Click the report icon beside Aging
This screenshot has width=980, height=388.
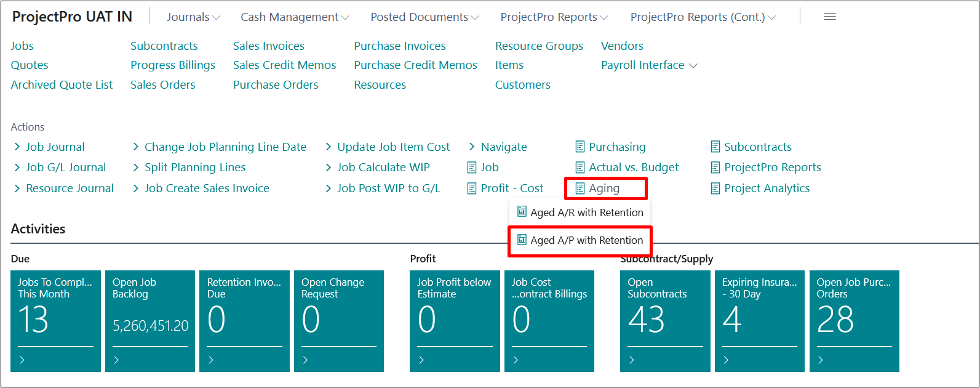point(580,188)
